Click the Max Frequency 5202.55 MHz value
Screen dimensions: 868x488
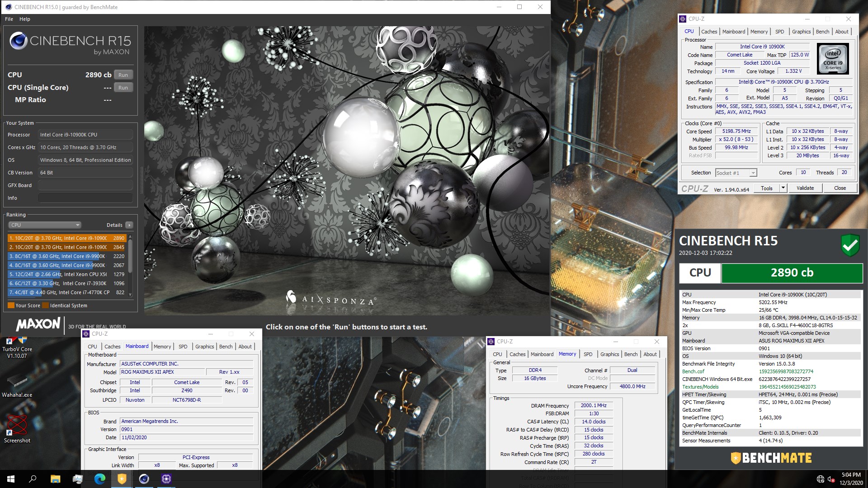pos(773,303)
